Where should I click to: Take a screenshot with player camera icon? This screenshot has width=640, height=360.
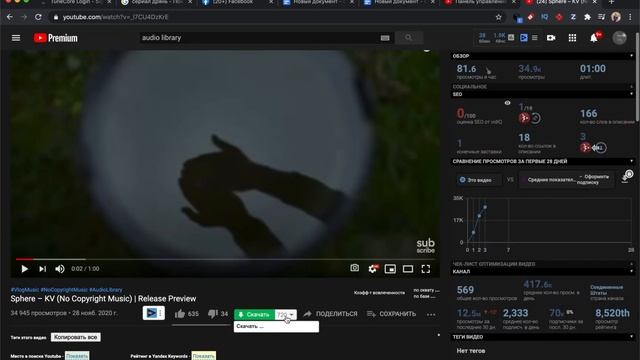point(355,268)
